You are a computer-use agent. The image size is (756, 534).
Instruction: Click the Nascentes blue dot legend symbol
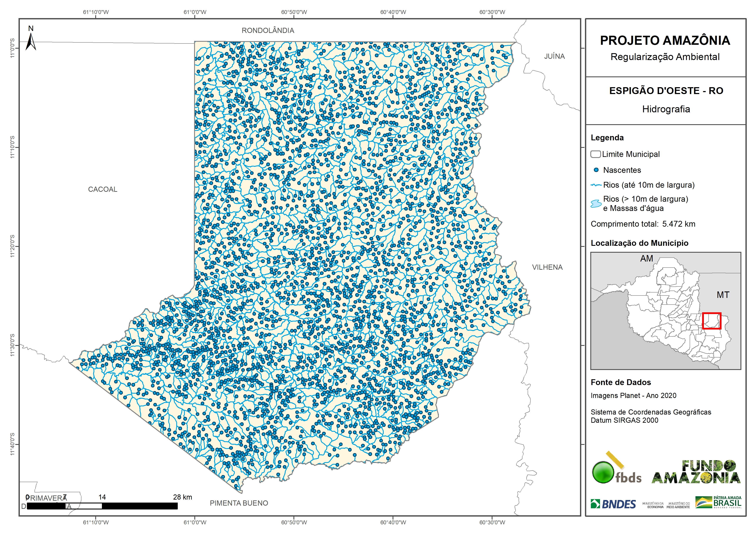596,170
